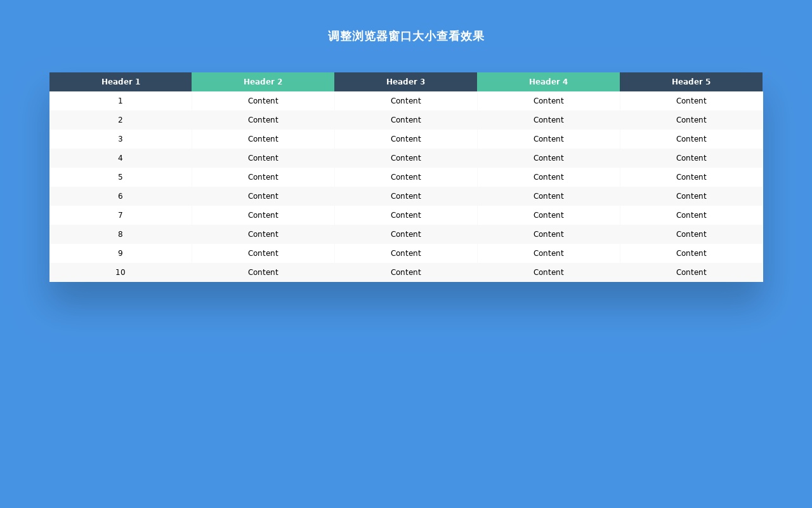Click Content in row 10 under Header 2
812x508 pixels.
coord(263,272)
